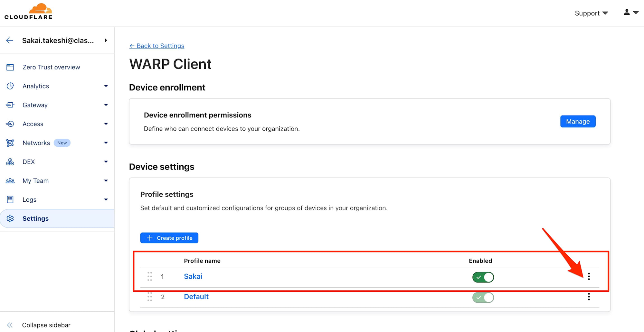The height and width of the screenshot is (332, 644).
Task: Click the Zero Trust overview icon
Action: tap(10, 67)
